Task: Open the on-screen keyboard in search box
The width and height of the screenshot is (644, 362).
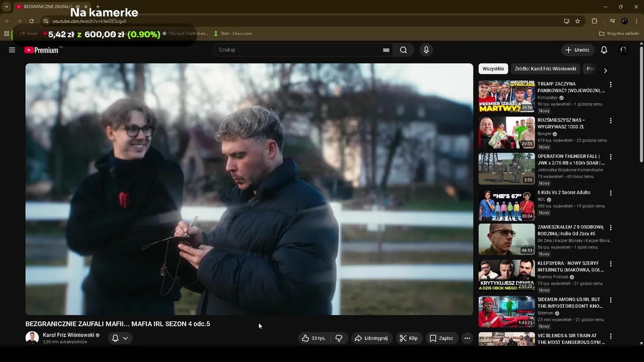Action: (386, 50)
